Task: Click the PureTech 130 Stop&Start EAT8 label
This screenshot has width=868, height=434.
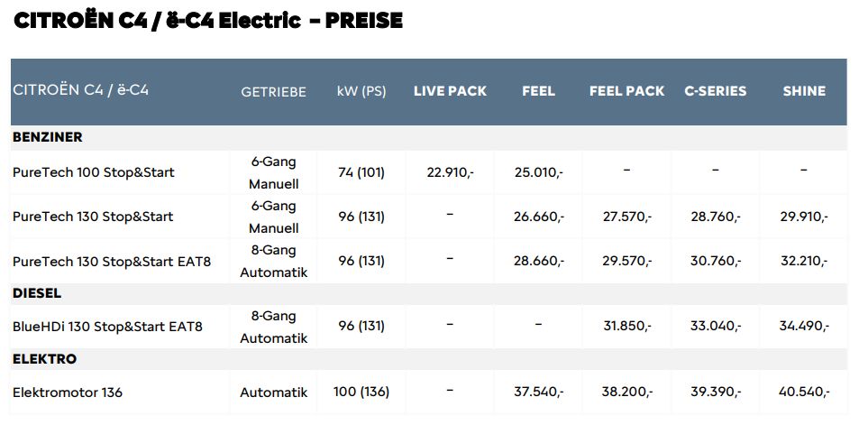Action: [x=112, y=261]
